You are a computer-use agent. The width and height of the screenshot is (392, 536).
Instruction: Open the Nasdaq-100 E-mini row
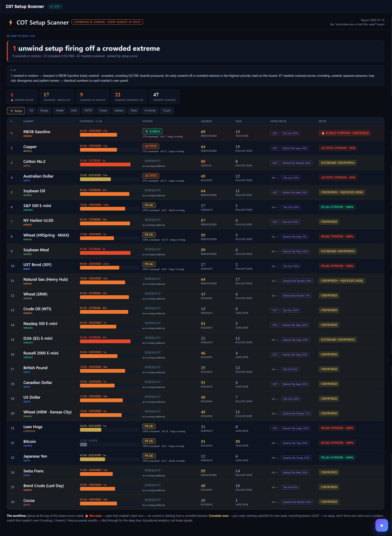click(196, 325)
